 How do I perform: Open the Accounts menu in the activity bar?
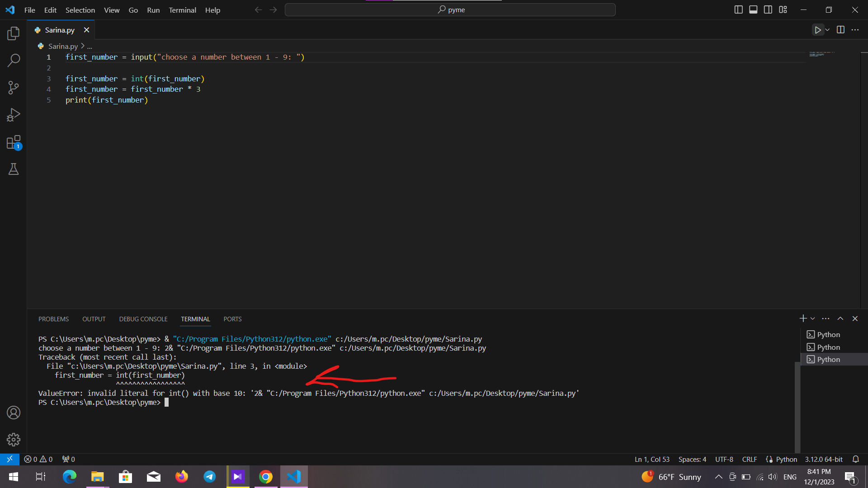[14, 413]
